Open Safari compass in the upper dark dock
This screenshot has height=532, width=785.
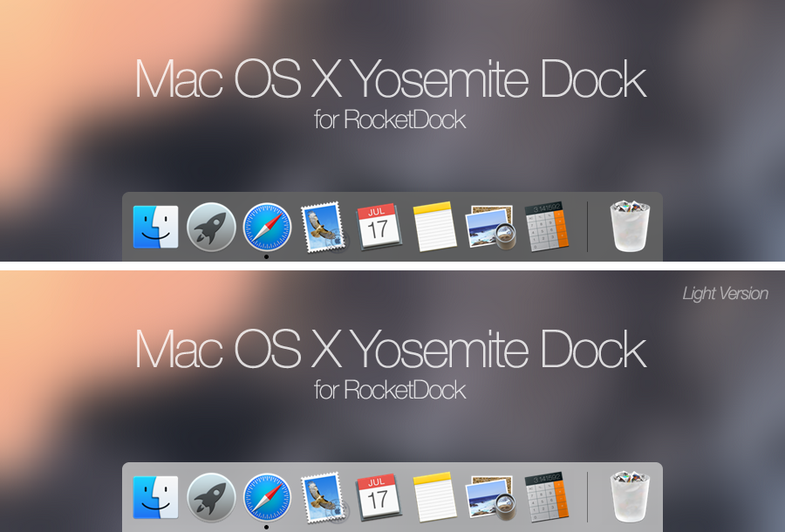pyautogui.click(x=267, y=227)
